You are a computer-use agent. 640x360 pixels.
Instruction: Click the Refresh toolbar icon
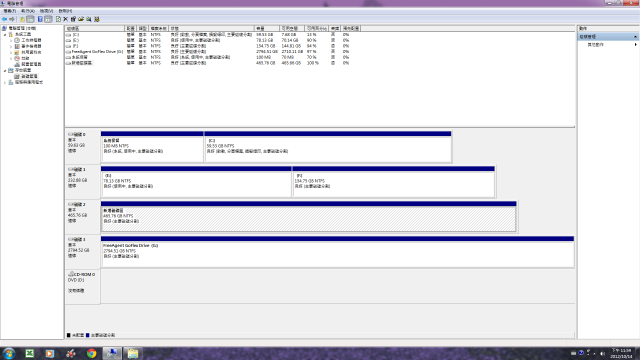tap(58, 19)
